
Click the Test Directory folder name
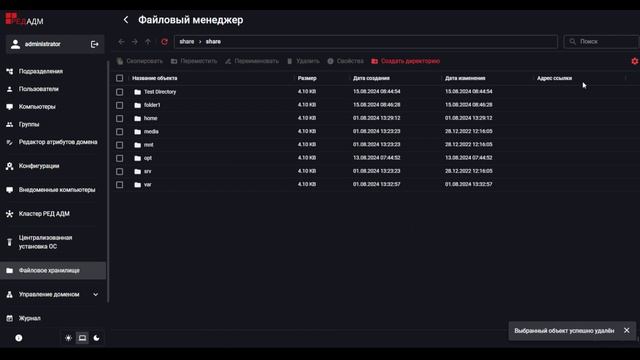point(160,92)
